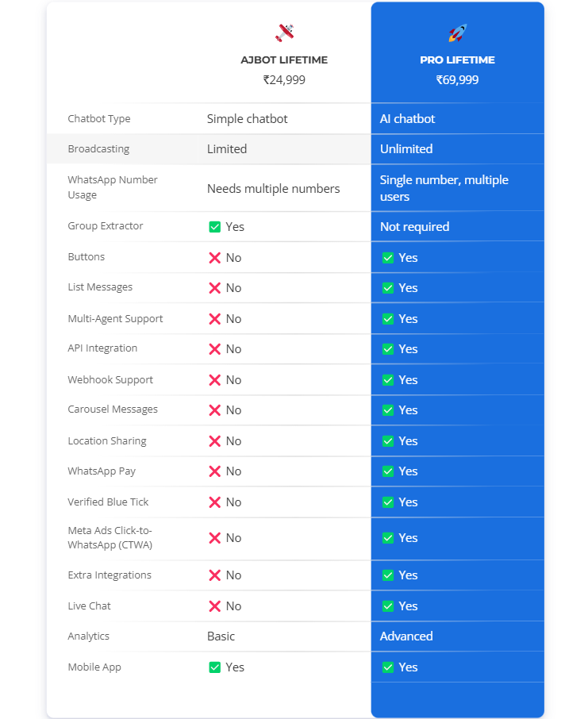Click the ₹24,999 price

284,80
